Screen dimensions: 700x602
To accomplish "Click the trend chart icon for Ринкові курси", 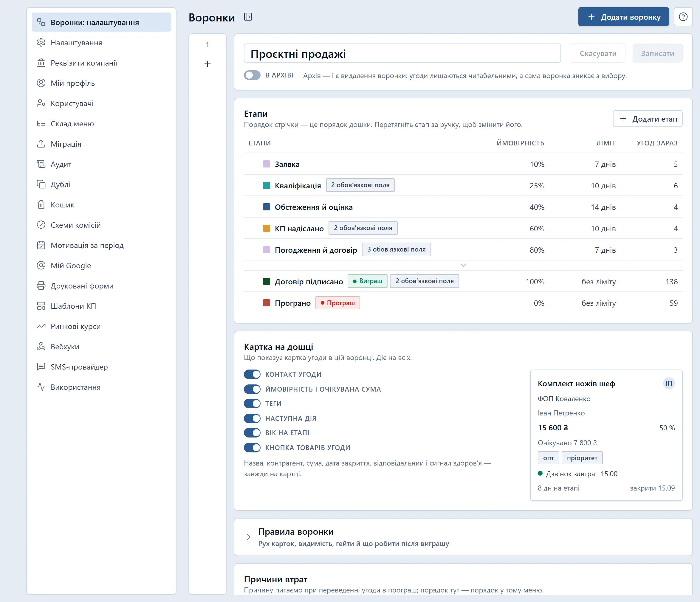I will (41, 326).
